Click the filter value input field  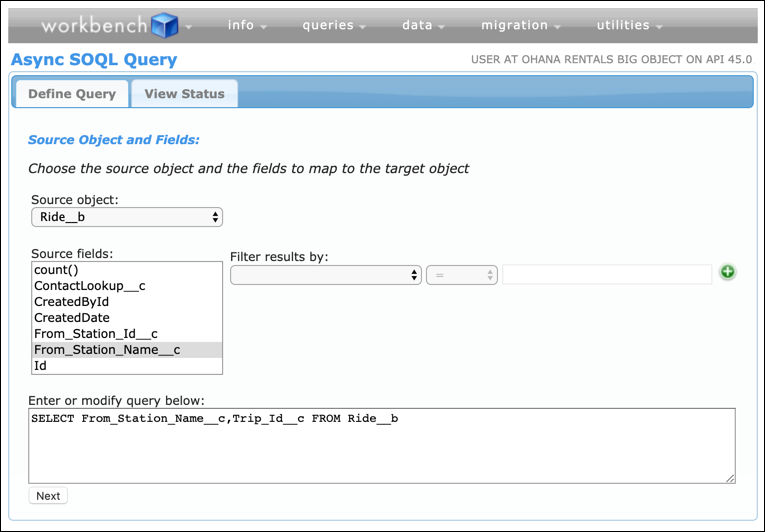click(x=607, y=275)
